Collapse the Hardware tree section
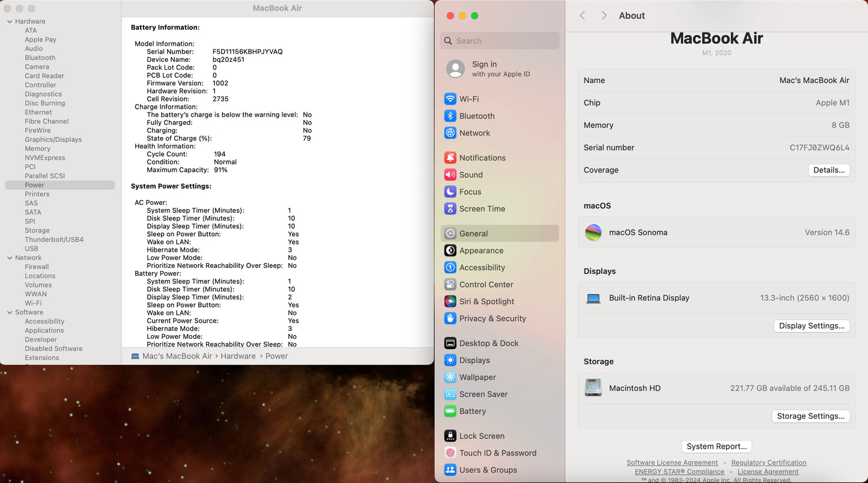 [10, 22]
